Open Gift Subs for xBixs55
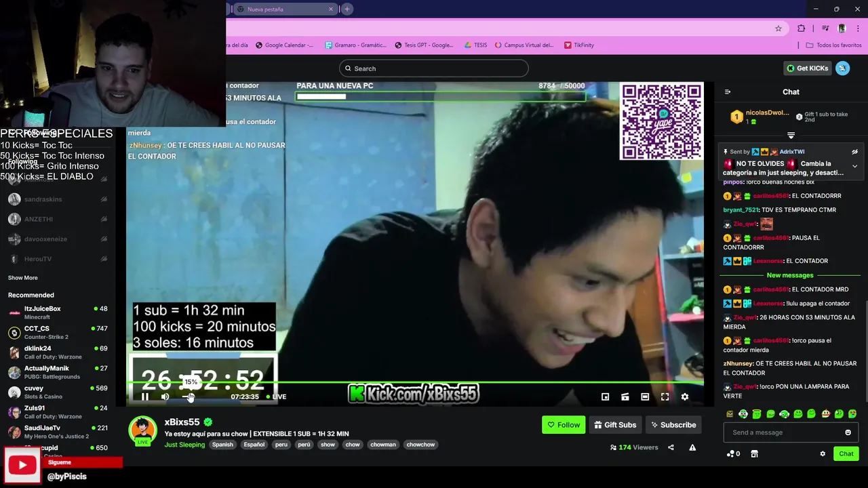This screenshot has width=868, height=488. [x=615, y=425]
